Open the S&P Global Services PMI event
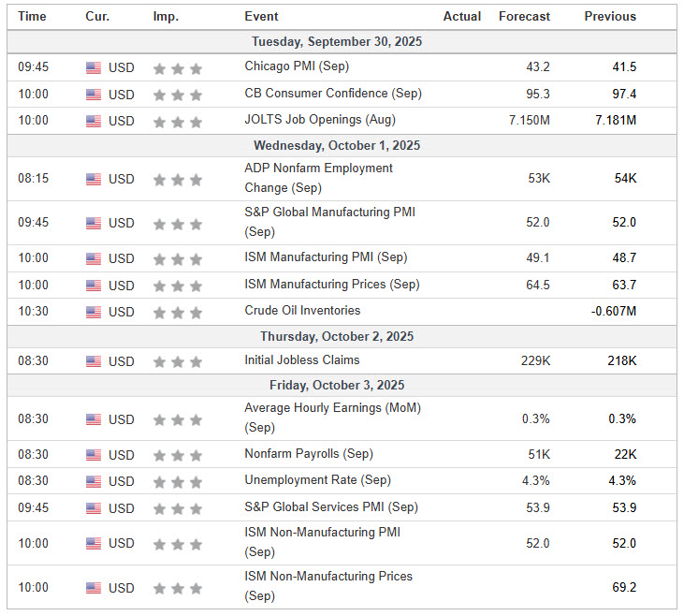Viewport: 684px width, 616px height. click(331, 507)
